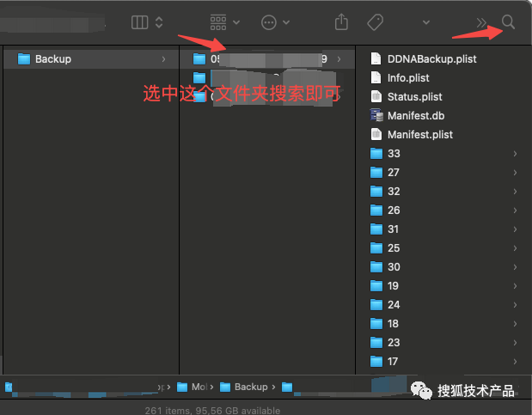
Task: Expand folder 30 chevron
Action: pyautogui.click(x=515, y=267)
